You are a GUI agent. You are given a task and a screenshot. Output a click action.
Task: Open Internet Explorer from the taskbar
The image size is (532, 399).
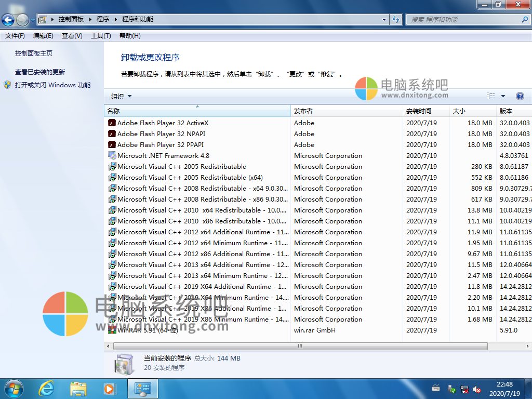47,388
